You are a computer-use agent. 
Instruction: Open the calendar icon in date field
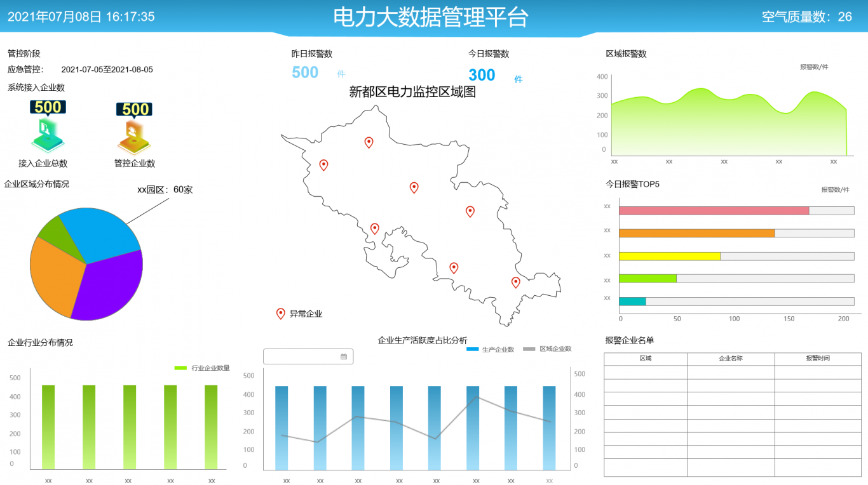coord(344,357)
